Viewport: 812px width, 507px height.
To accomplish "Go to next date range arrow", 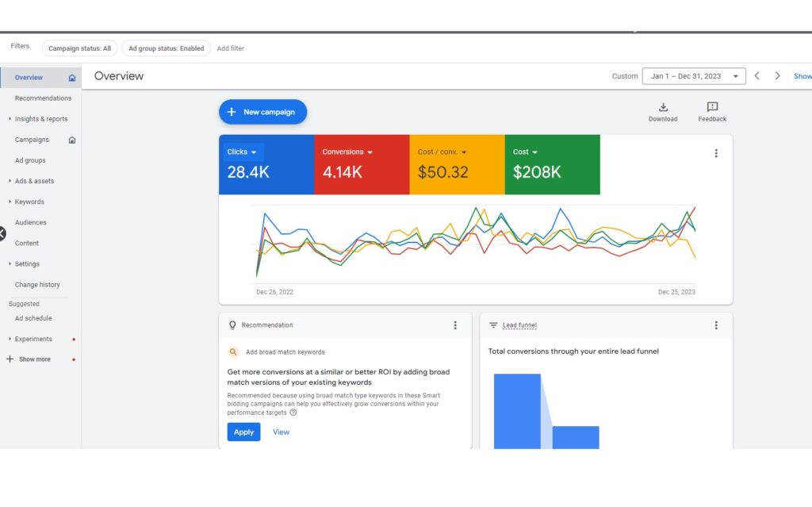I will click(x=777, y=76).
